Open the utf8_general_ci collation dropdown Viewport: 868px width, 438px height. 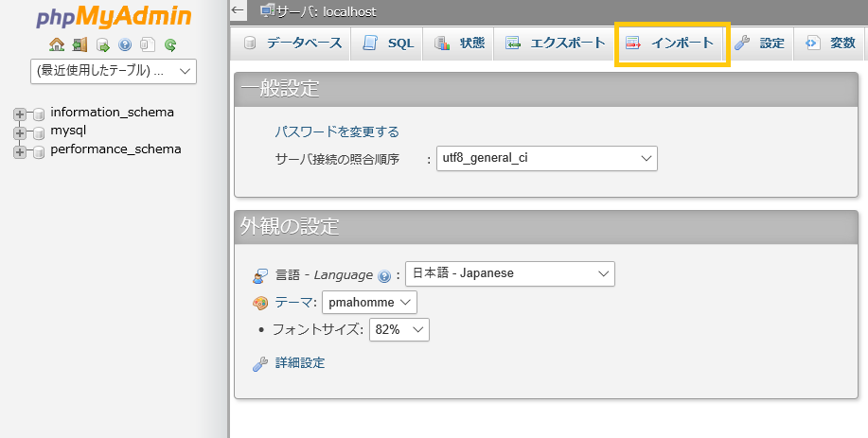[547, 158]
